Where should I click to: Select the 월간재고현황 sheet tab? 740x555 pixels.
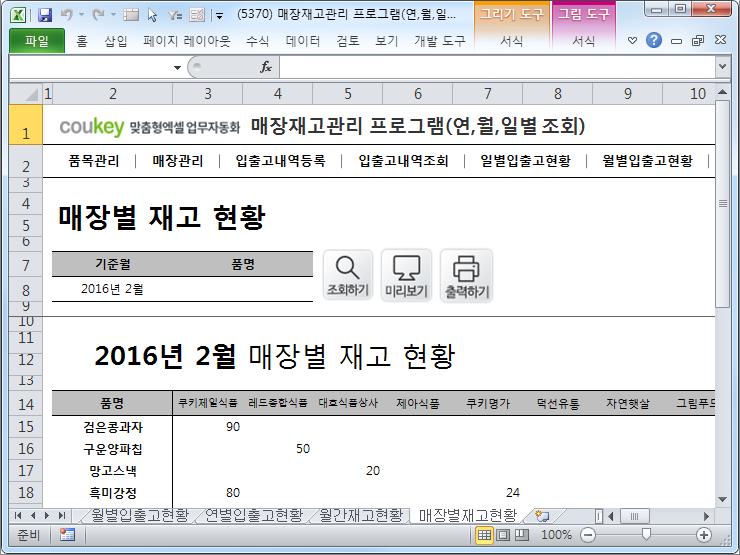click(361, 515)
